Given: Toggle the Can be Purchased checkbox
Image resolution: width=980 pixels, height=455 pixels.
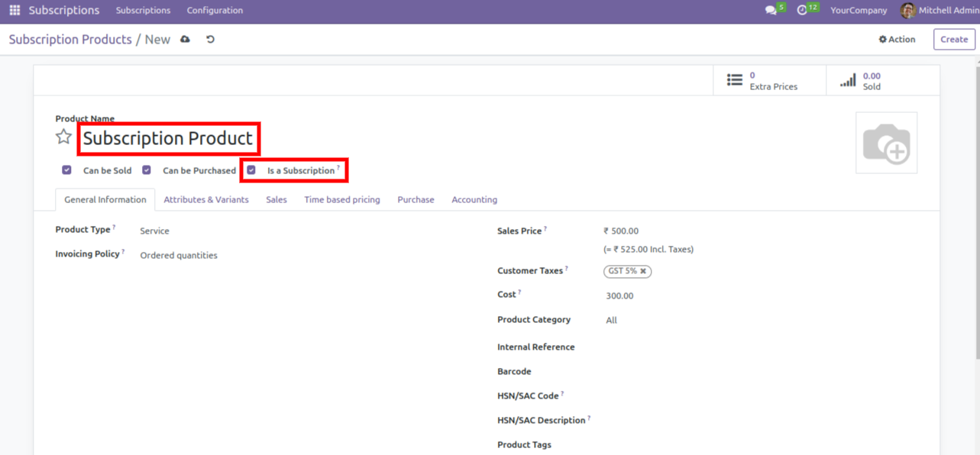Looking at the screenshot, I should pyautogui.click(x=147, y=170).
